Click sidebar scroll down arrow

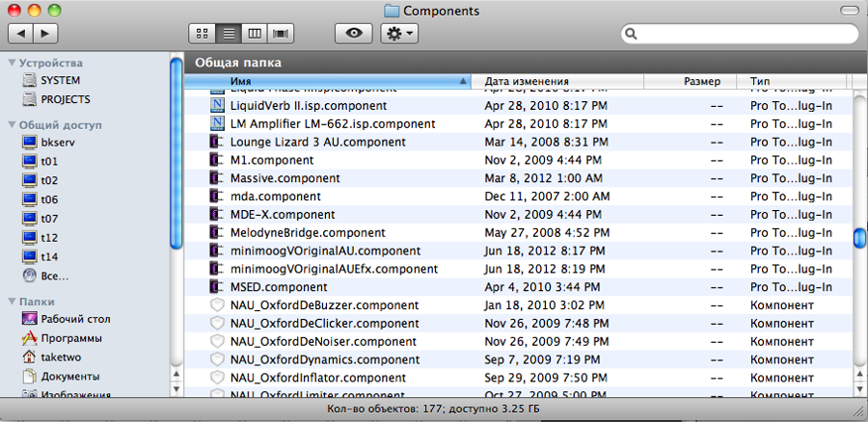[x=176, y=389]
